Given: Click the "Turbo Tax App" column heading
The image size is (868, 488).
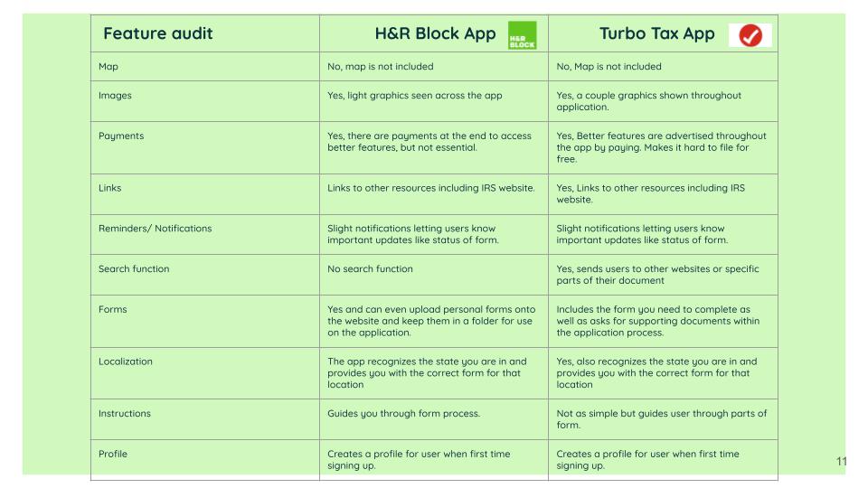Looking at the screenshot, I should pos(656,34).
